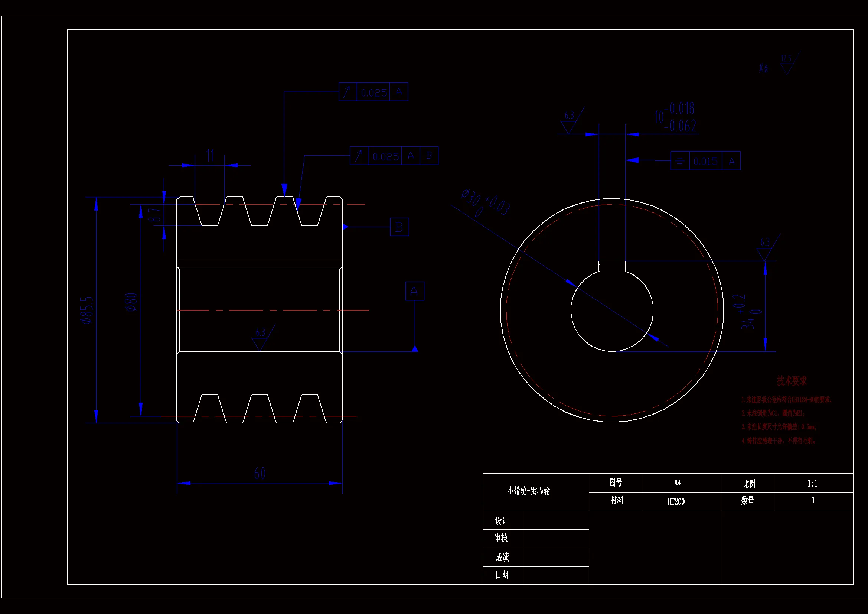
Task: Select the 60 width dimension text
Action: coord(260,474)
